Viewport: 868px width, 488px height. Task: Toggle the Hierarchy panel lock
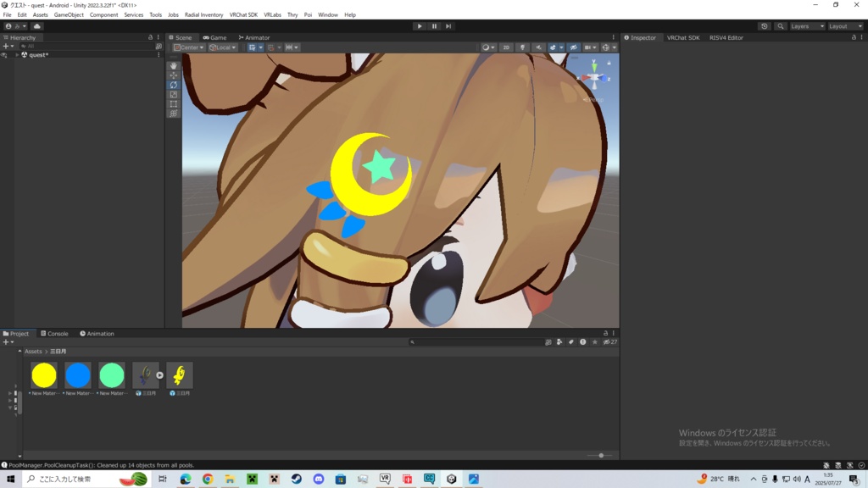150,37
